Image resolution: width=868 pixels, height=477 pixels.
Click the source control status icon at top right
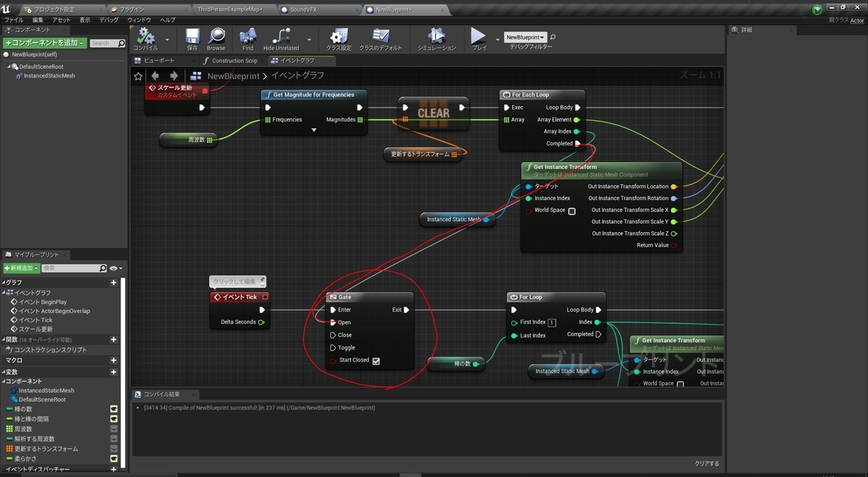click(817, 9)
